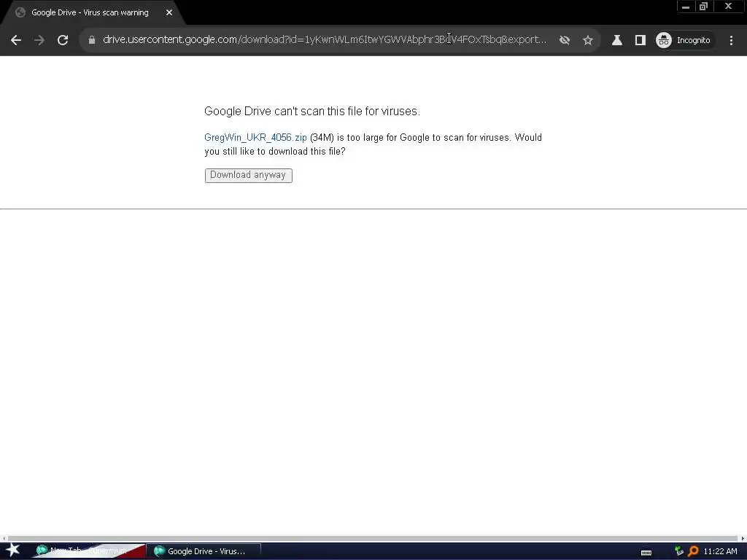The image size is (747, 560).
Task: Select the Google Drive - Virus scan warning tab
Action: [90, 12]
